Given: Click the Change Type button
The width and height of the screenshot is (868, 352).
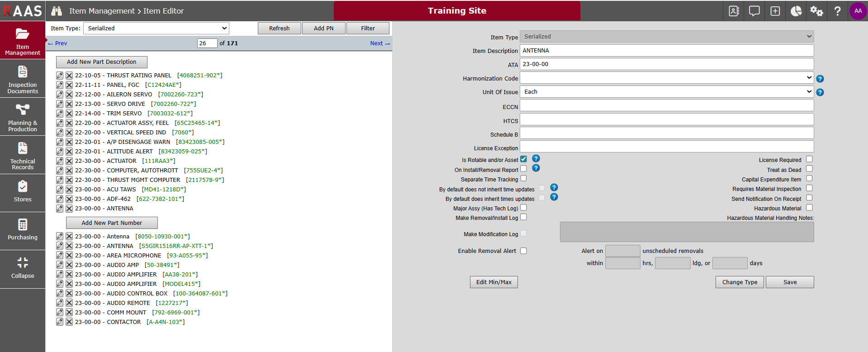Looking at the screenshot, I should point(740,282).
